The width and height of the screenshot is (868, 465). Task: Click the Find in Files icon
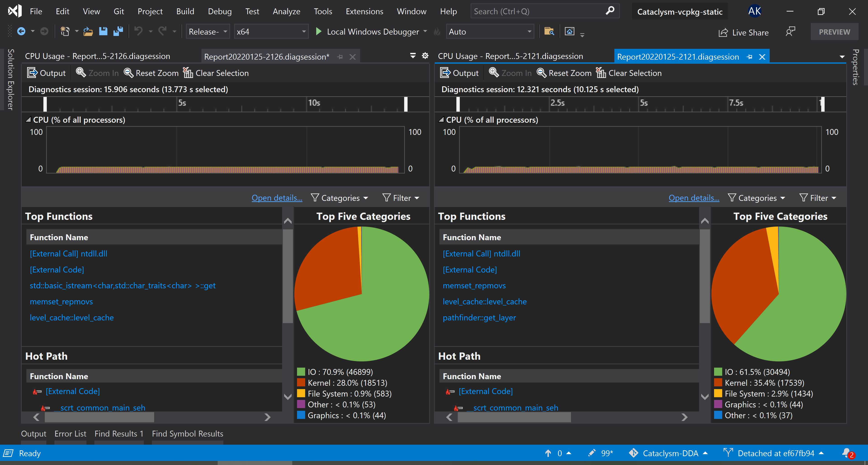549,32
